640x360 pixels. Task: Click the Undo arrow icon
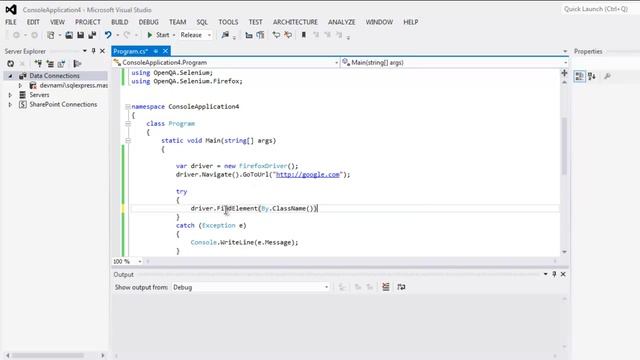click(x=108, y=35)
